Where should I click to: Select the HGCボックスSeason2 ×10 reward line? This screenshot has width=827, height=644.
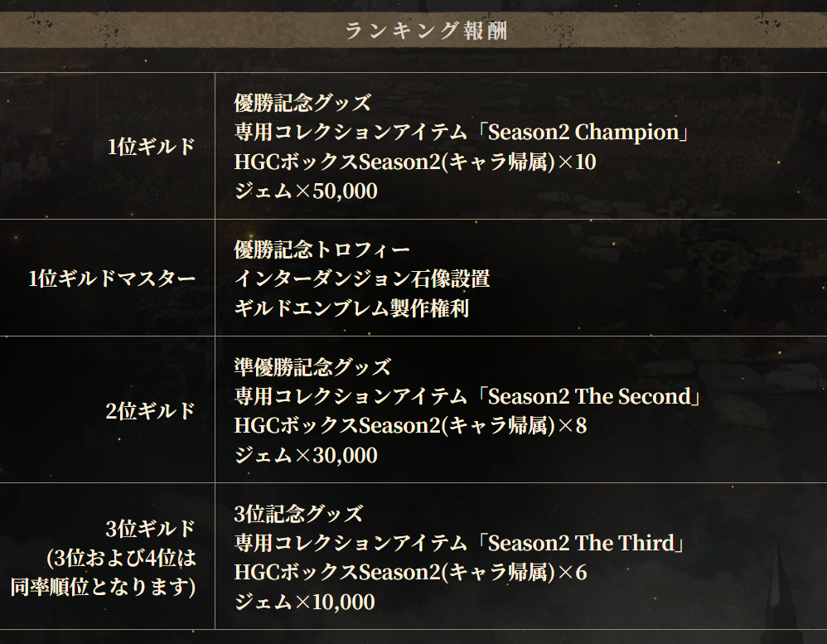(414, 162)
